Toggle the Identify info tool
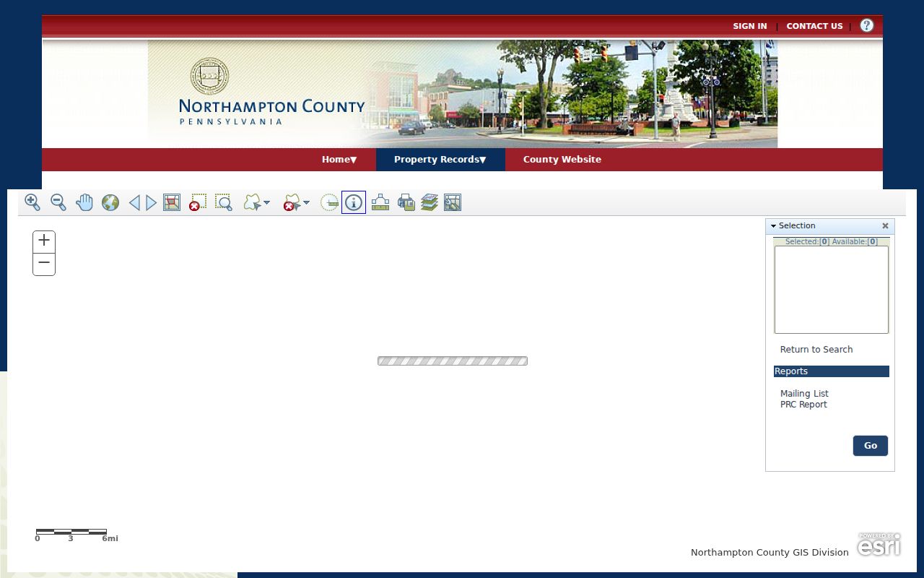 click(354, 202)
